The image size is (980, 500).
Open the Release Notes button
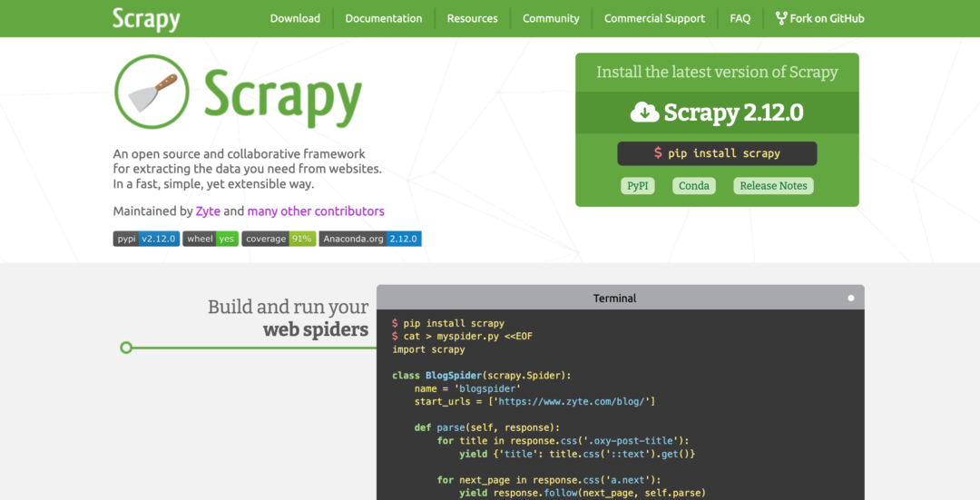coord(773,185)
